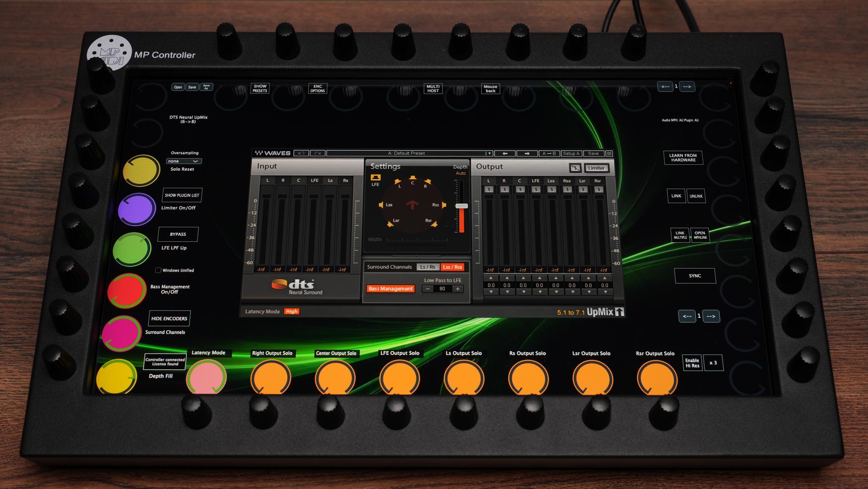Click LEARN FROM HARDWARE button
This screenshot has height=489, width=868.
point(683,158)
